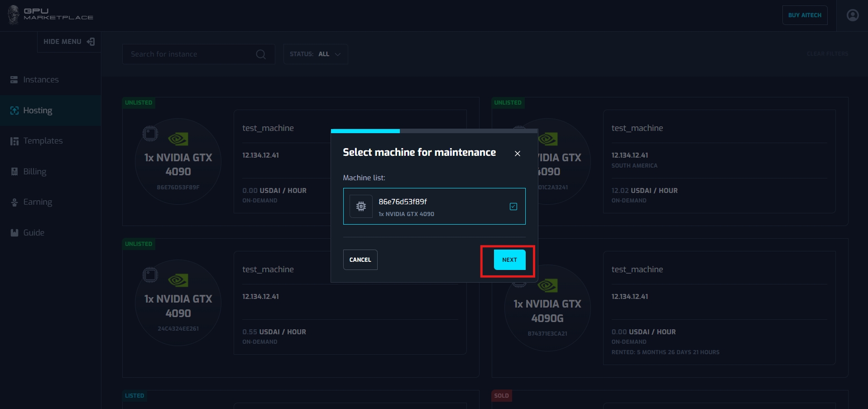868x409 pixels.
Task: Click the GPU Marketplace logo icon
Action: pos(14,15)
